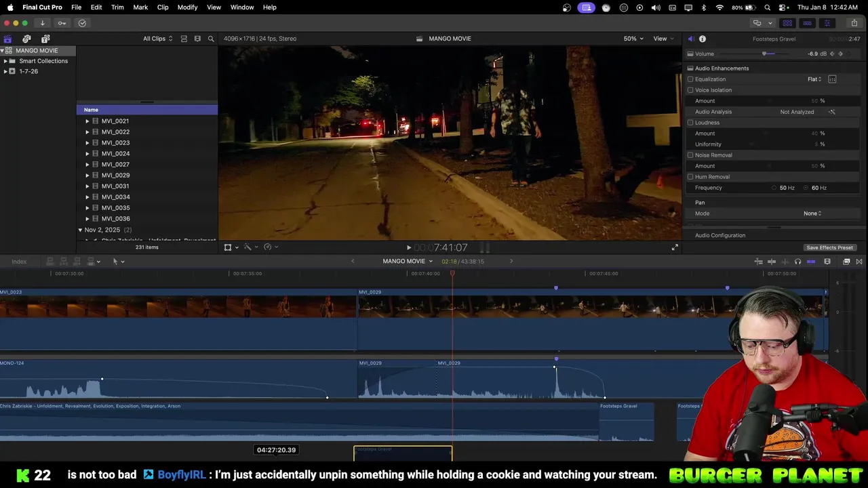This screenshot has width=868, height=488.
Task: Open macOS Spotlight search icon
Action: point(768,7)
